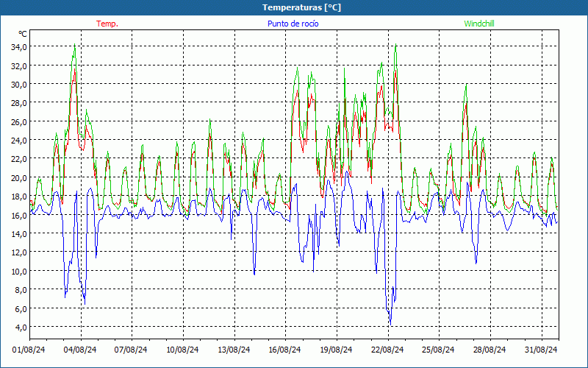Click the '°C' axis unit label
The height and width of the screenshot is (368, 588).
click(23, 34)
